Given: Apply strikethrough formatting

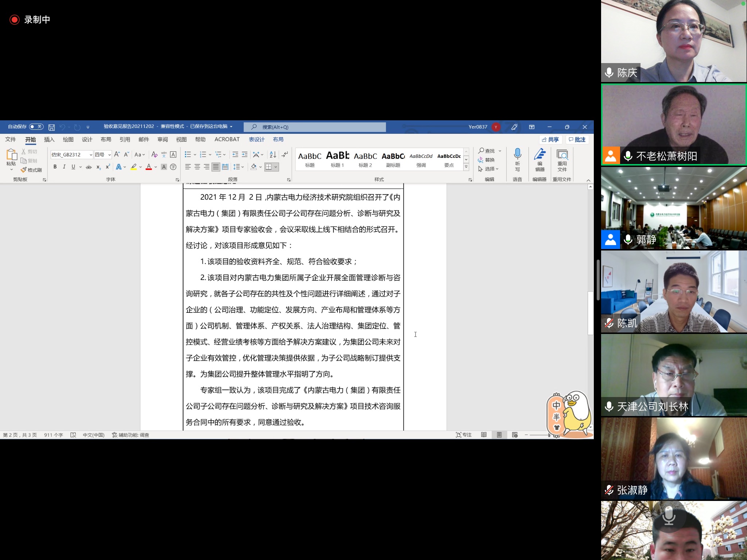Looking at the screenshot, I should (x=89, y=167).
